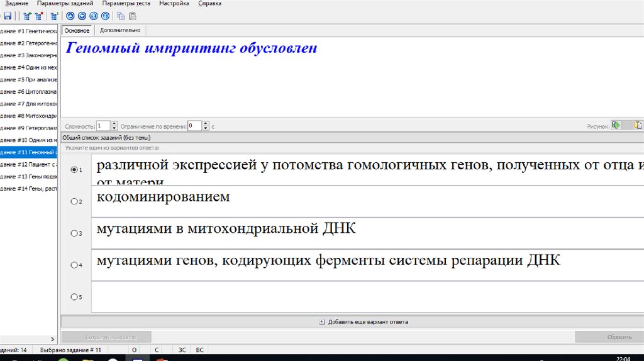
Task: Attach a picture using the green paperclip icon
Action: click(x=616, y=125)
